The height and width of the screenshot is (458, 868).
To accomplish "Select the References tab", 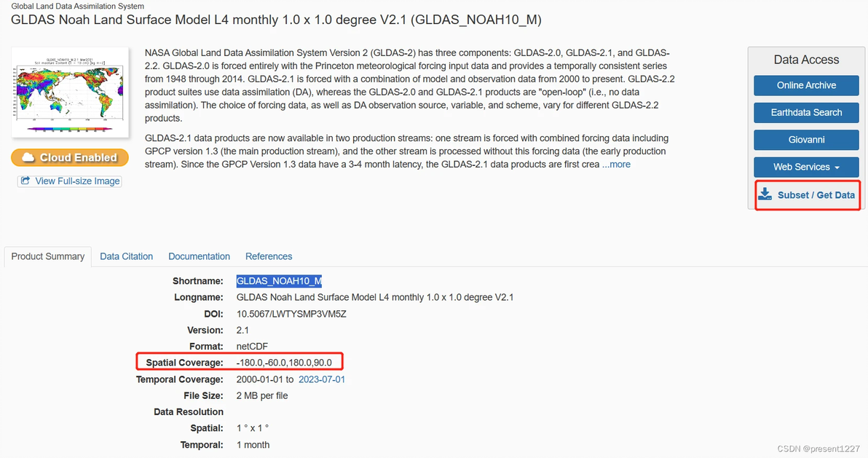I will click(x=269, y=256).
